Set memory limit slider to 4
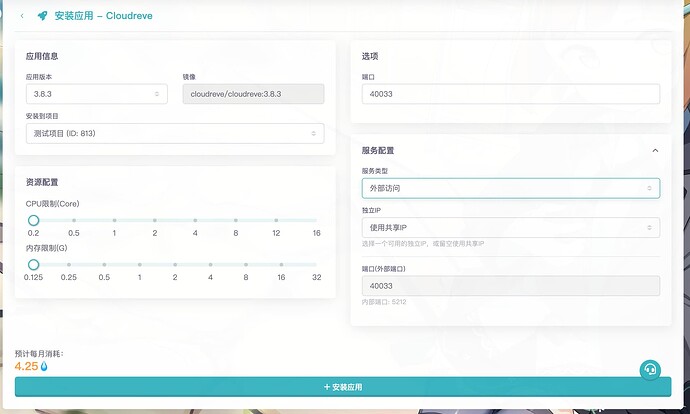This screenshot has width=690, height=414. click(x=210, y=265)
